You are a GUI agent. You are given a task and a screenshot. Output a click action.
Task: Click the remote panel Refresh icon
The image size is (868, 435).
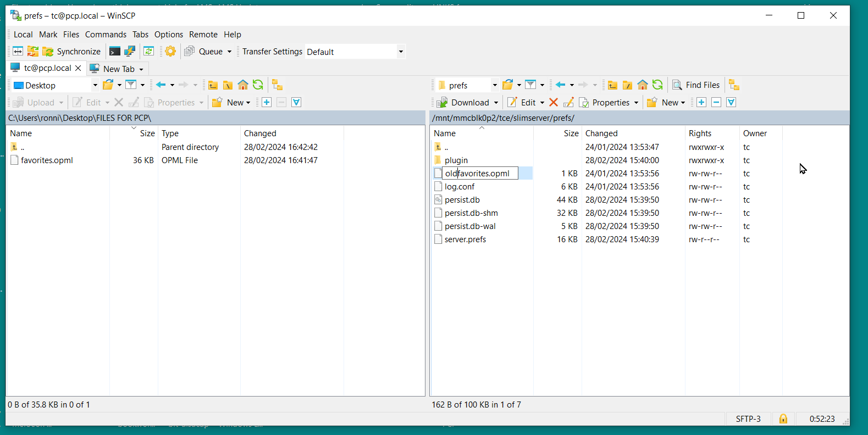coord(657,85)
